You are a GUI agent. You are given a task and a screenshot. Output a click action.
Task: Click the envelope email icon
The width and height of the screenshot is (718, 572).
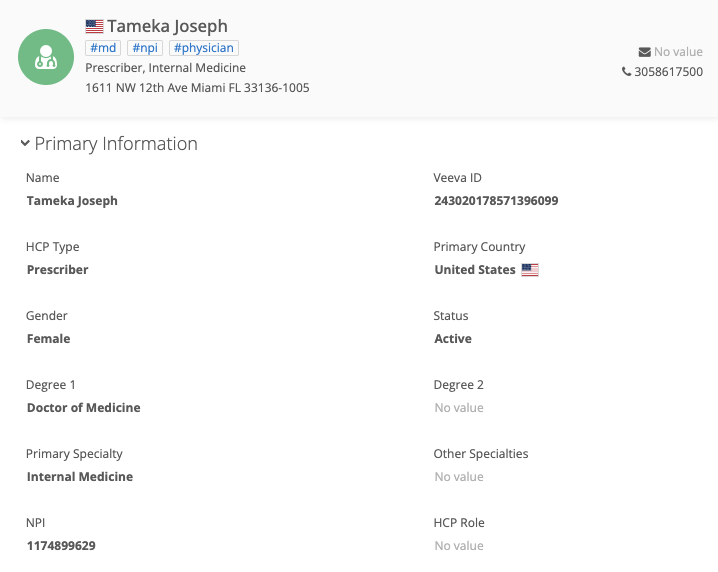[x=644, y=52]
